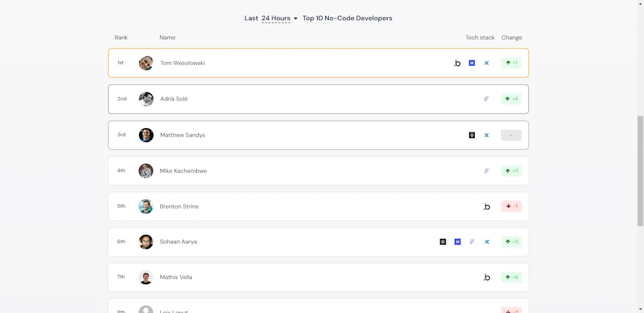Click the Name column header
Viewport: 644px width, 313px height.
(x=167, y=37)
